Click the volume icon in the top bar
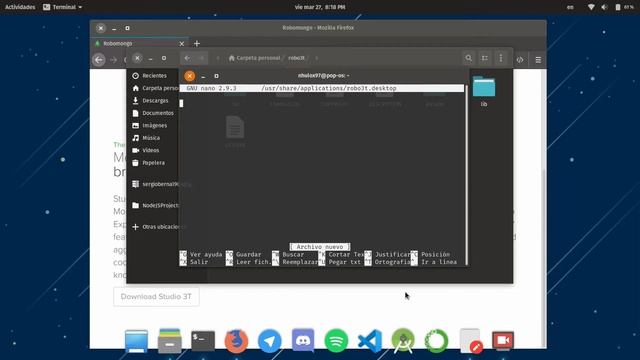 (604, 7)
